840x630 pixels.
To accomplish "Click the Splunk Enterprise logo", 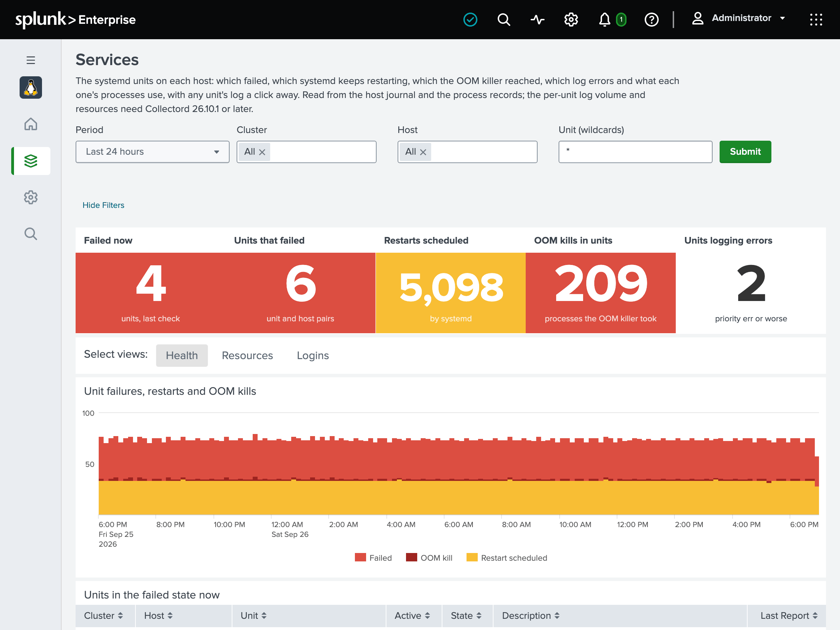I will pos(75,19).
